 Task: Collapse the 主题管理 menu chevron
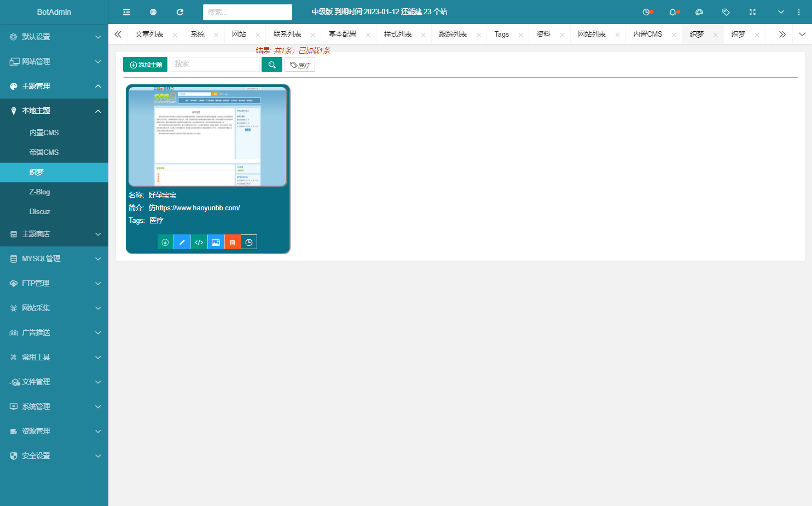pos(98,86)
